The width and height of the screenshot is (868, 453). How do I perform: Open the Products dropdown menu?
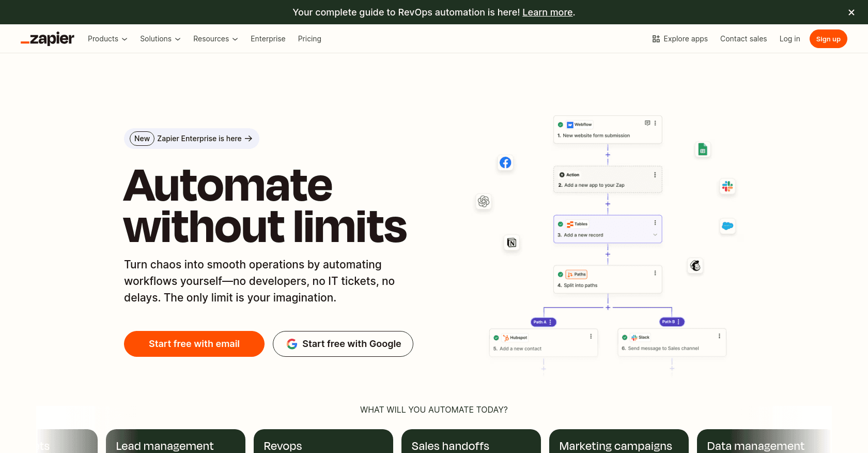(x=107, y=39)
